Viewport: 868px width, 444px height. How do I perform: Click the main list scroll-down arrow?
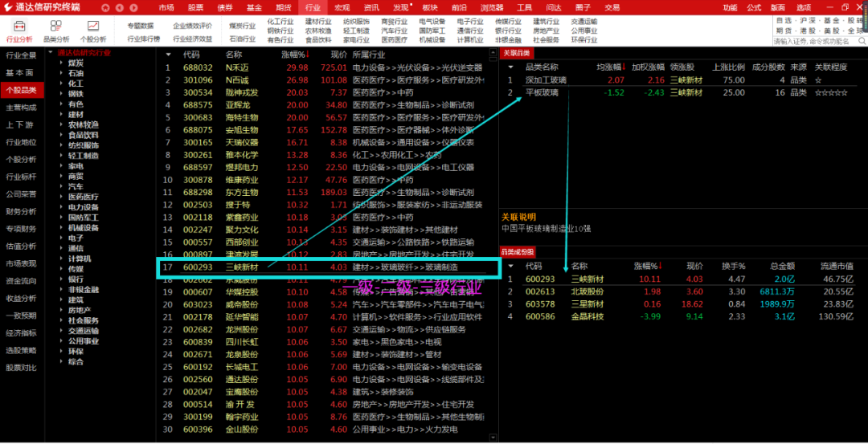pos(493,438)
